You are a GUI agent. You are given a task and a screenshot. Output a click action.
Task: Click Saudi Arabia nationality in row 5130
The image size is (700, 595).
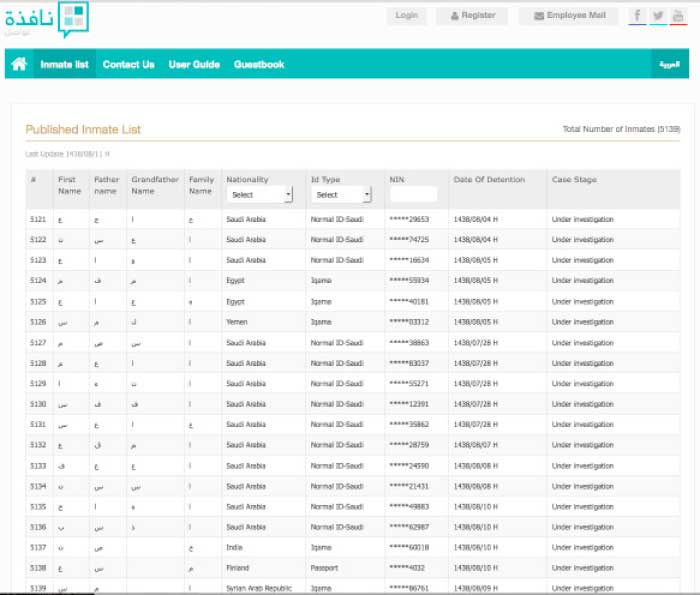[246, 404]
